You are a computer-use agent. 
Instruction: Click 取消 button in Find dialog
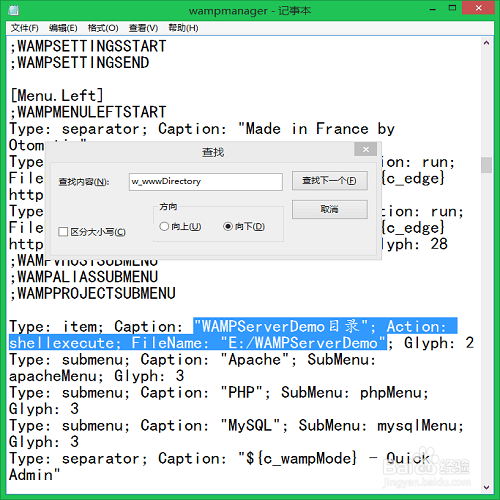(x=330, y=209)
